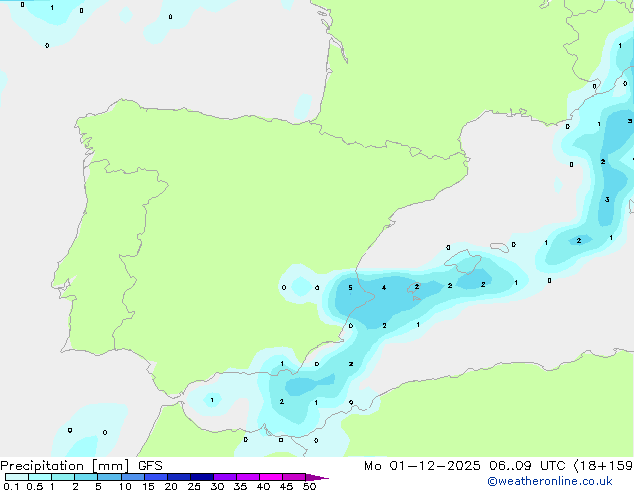Click the 2–5 mm legend color swatch

[x=86, y=477]
